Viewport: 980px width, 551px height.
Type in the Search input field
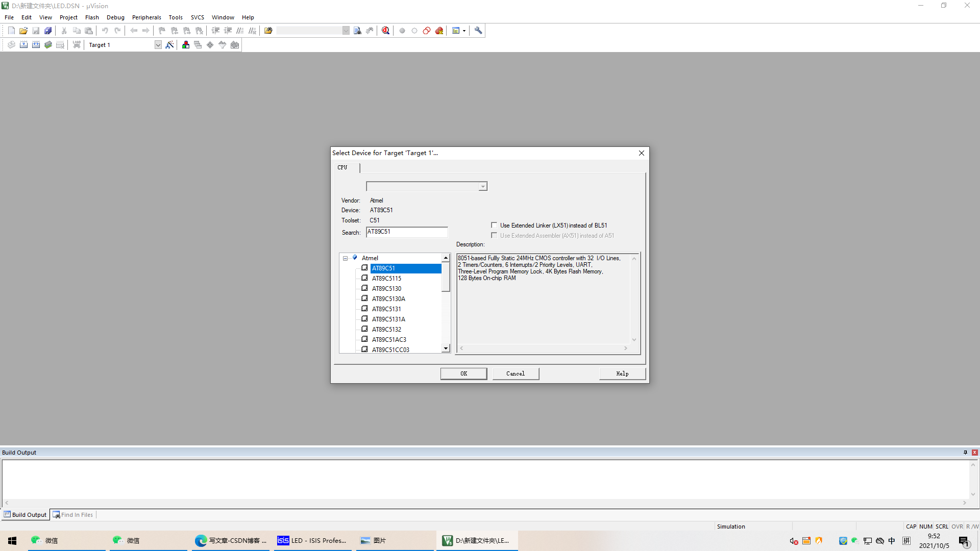tap(406, 232)
